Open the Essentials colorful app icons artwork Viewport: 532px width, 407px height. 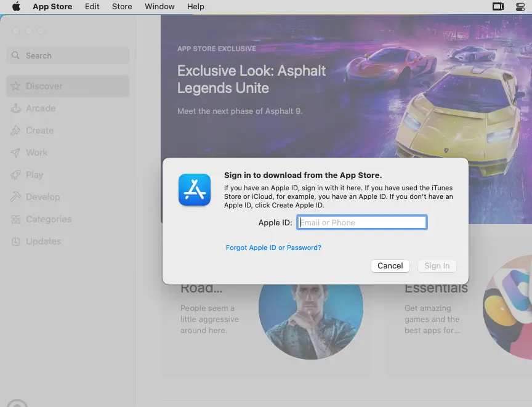[507, 307]
